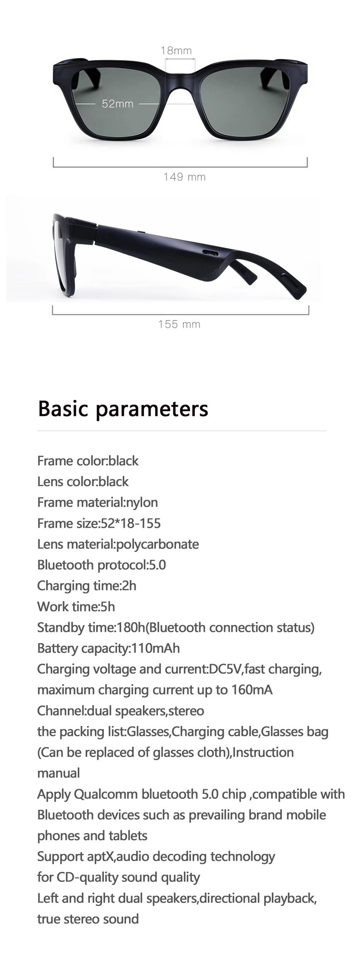363x980 pixels.
Task: Click the Basic parameters heading
Action: click(x=123, y=409)
